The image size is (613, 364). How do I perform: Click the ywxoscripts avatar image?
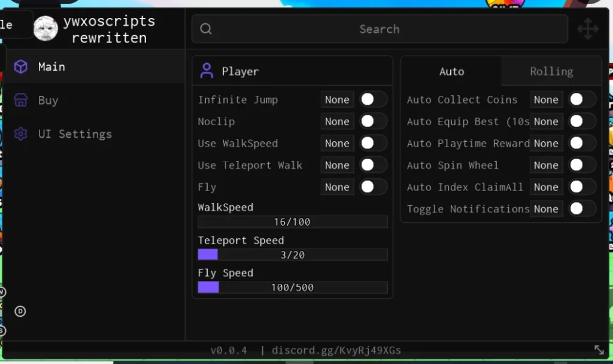pos(45,29)
